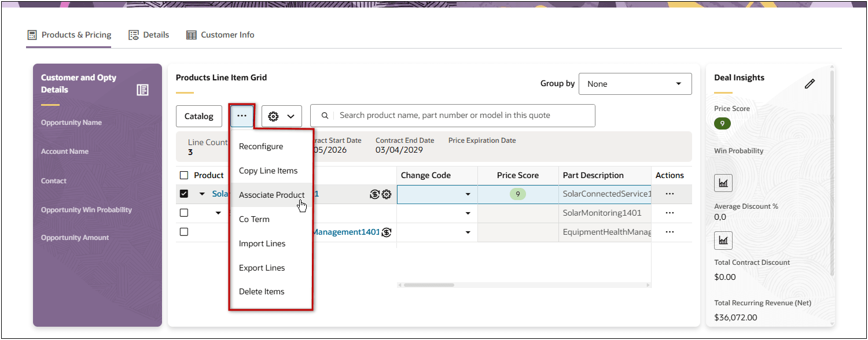Open the chart icon under Average Discount %
The image size is (868, 340).
click(723, 240)
